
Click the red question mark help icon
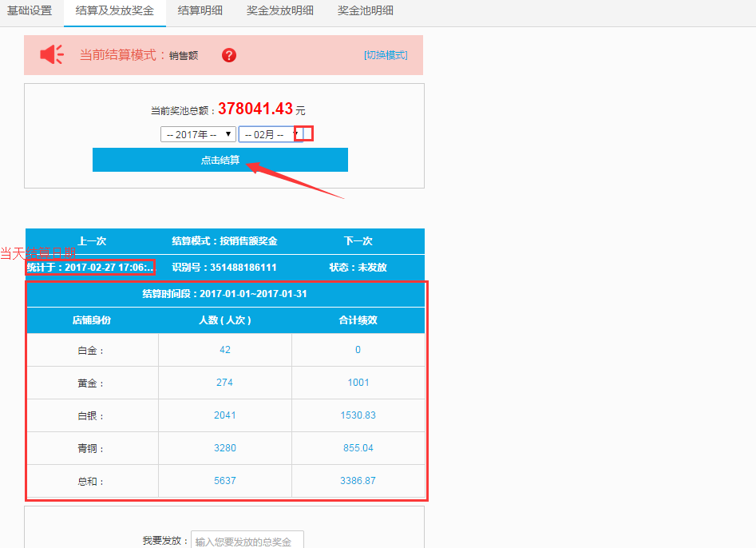point(229,55)
